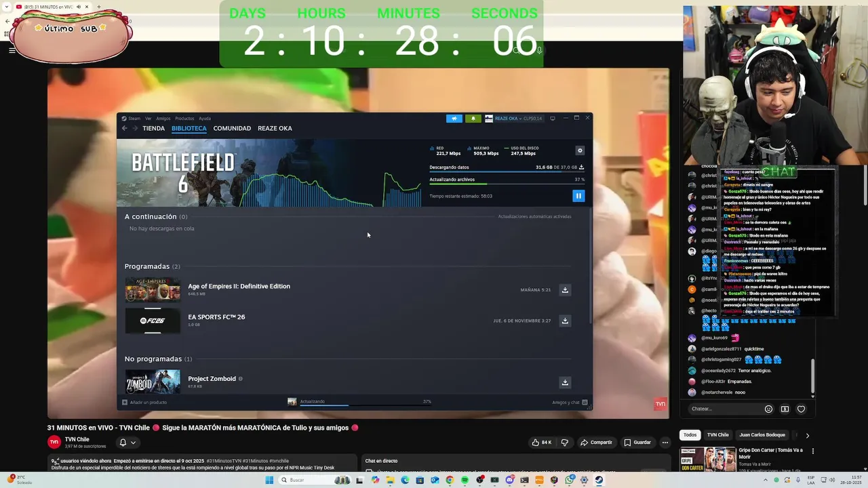Open the COMUNIDAD tab in Steam
This screenshot has width=868, height=488.
[232, 128]
